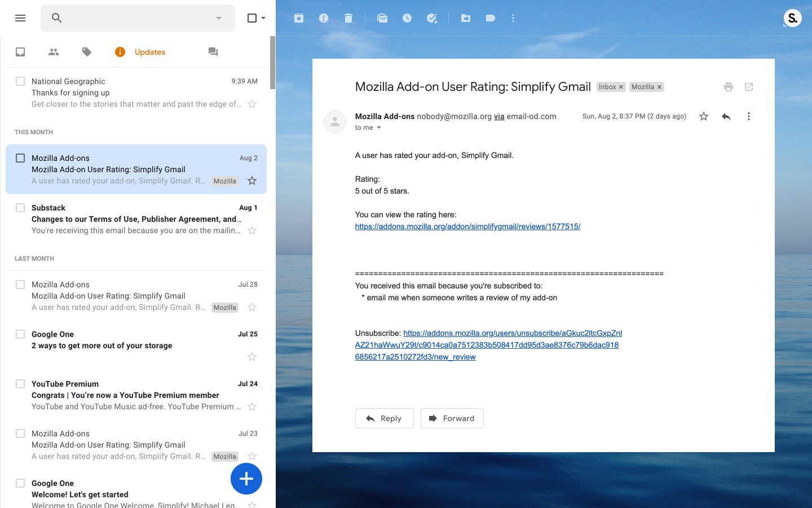Image resolution: width=812 pixels, height=508 pixels.
Task: Open the Substack Terms of Use email
Action: 136,219
